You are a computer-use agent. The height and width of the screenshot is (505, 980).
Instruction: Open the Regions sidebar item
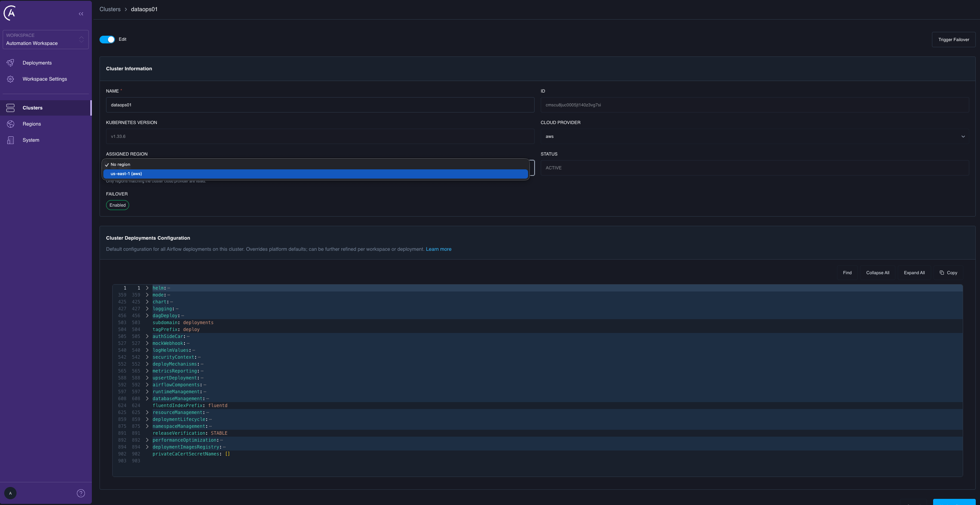[46, 124]
